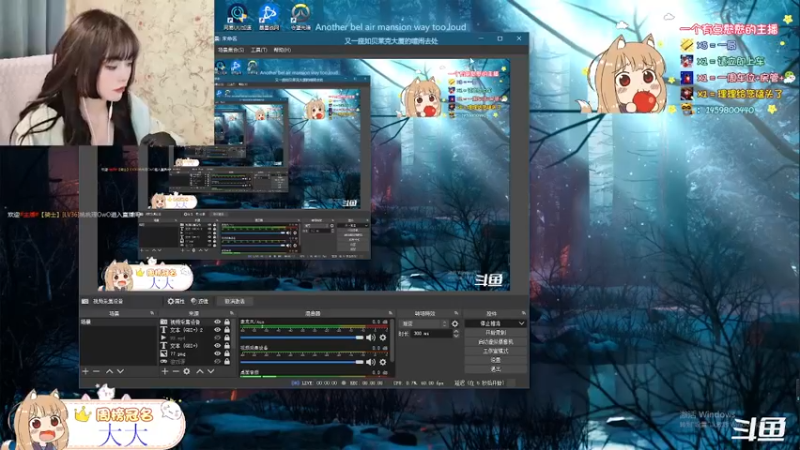Open the 属性 properties gear in the source toolbar
Image resolution: width=800 pixels, height=450 pixels.
tap(176, 302)
